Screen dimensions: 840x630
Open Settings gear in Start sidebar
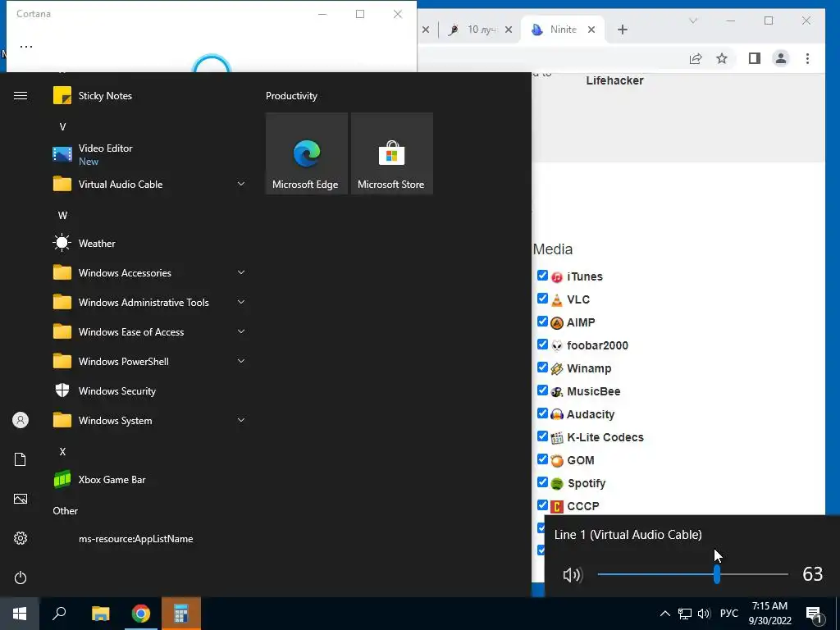[21, 538]
